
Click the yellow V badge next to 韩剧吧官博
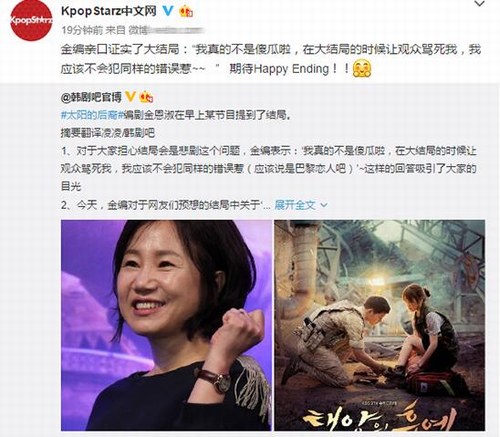pyautogui.click(x=130, y=97)
